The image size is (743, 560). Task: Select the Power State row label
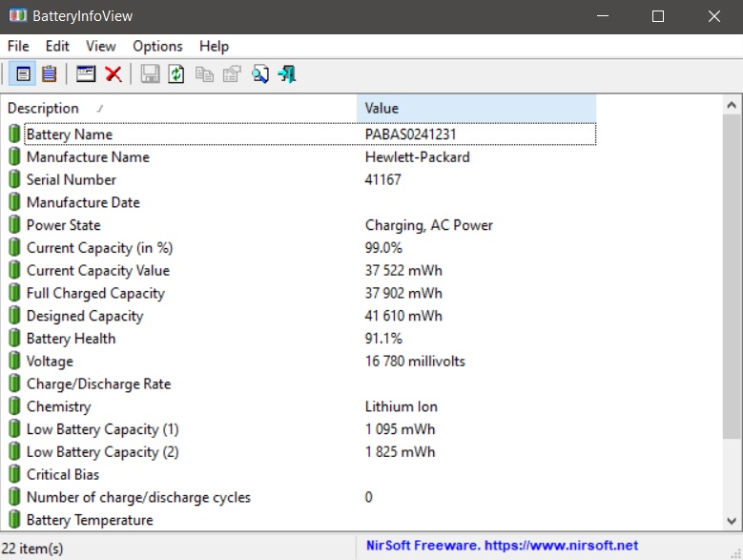pyautogui.click(x=64, y=225)
